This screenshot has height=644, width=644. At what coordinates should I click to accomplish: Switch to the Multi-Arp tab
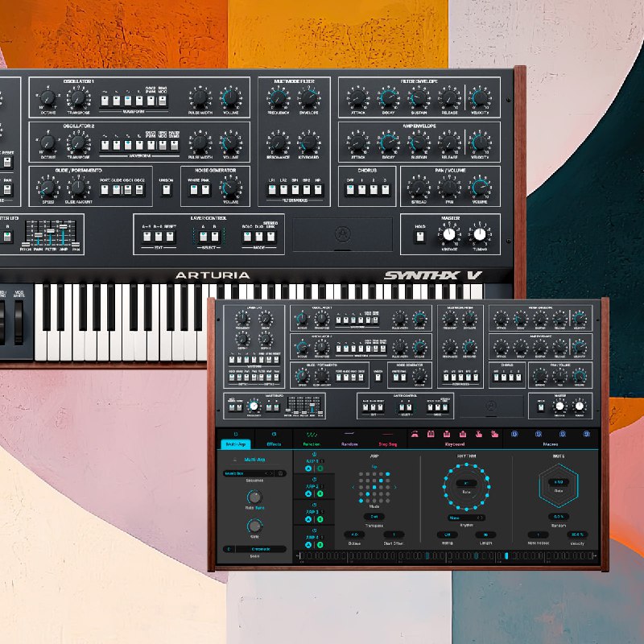236,444
